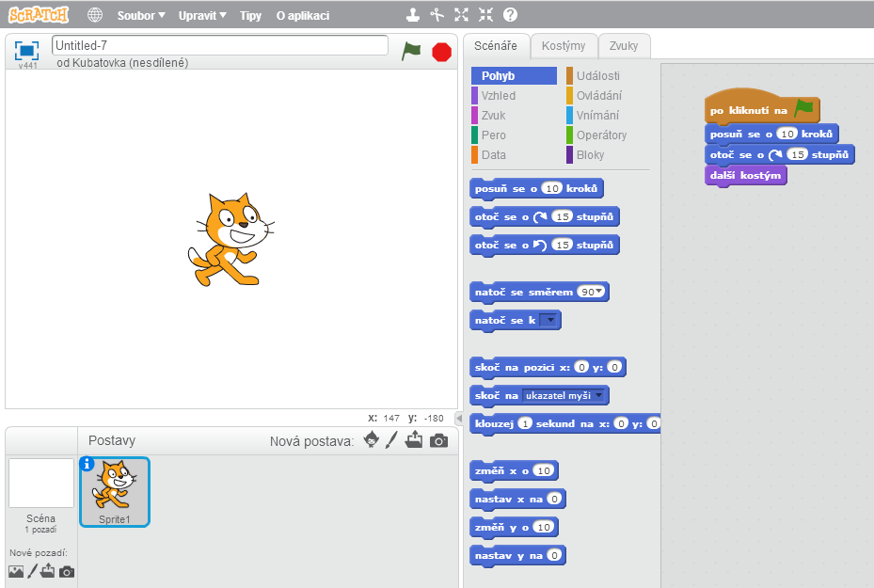Choose backdrop from library
874x588 pixels.
click(16, 571)
